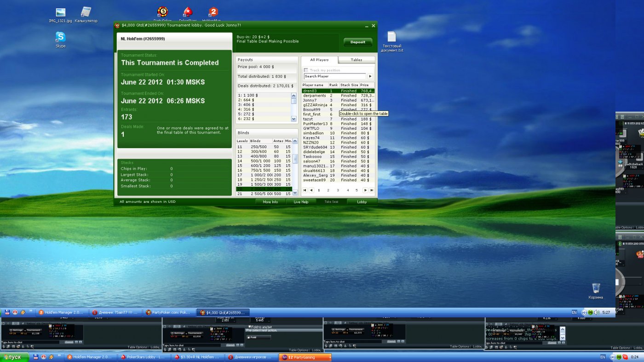Select the IMG_1321.jpg desktop file
644x362 pixels.
pyautogui.click(x=60, y=13)
